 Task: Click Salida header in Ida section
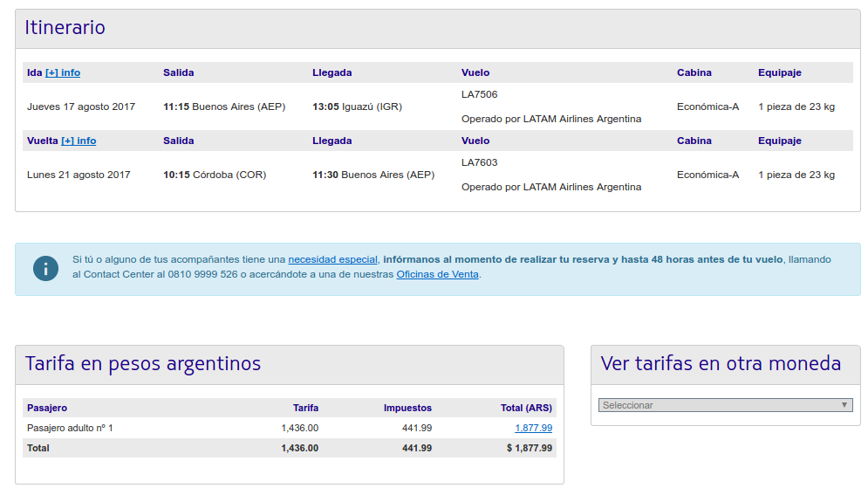click(179, 72)
